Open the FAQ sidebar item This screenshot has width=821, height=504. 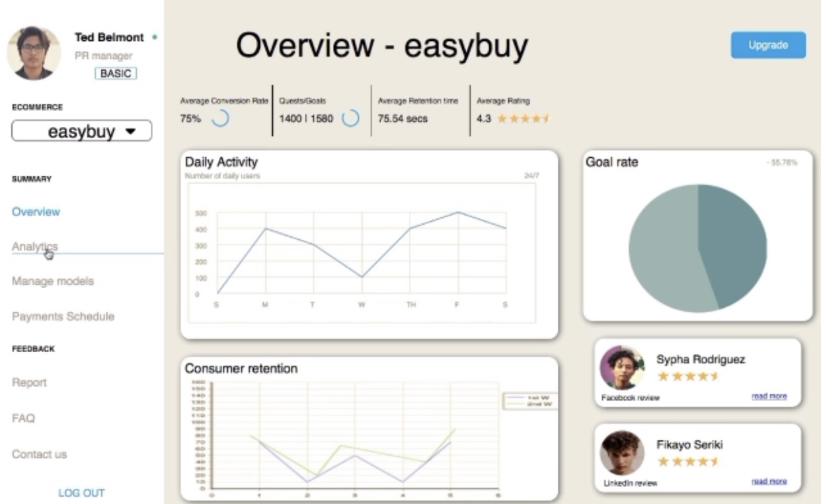coord(23,418)
